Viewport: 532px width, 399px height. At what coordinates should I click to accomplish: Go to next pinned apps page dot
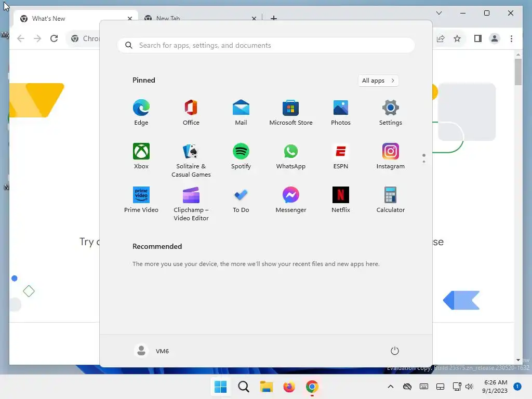pyautogui.click(x=424, y=162)
